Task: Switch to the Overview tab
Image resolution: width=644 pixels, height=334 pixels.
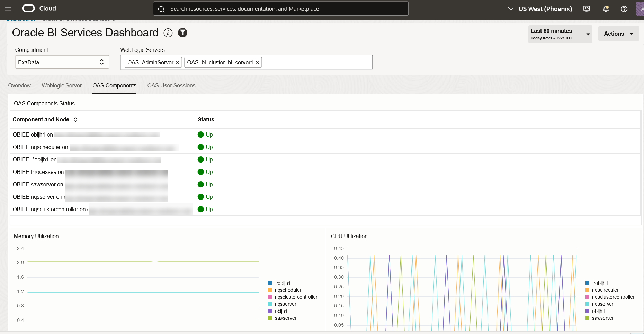Action: click(19, 85)
